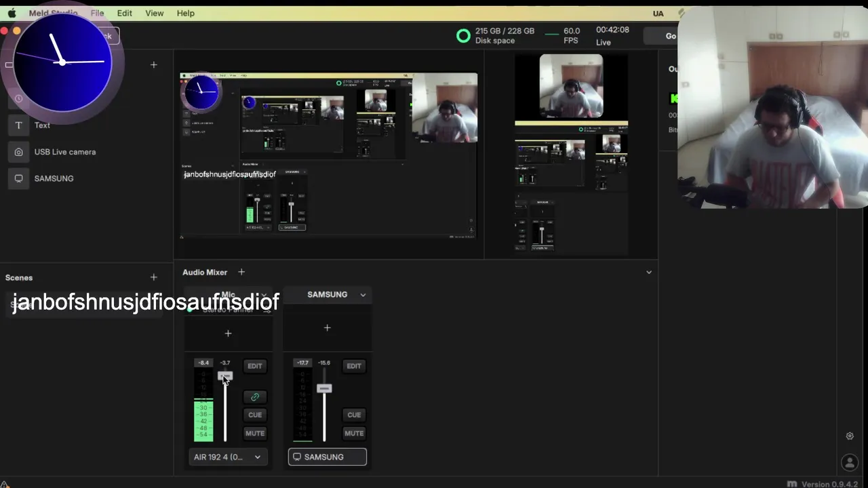Click the UA input source indicator

click(658, 14)
